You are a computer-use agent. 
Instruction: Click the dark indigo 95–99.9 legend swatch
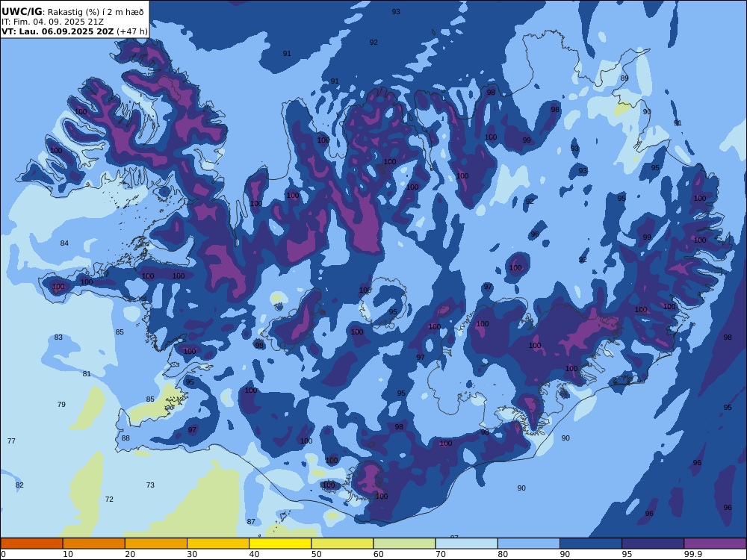(x=653, y=544)
